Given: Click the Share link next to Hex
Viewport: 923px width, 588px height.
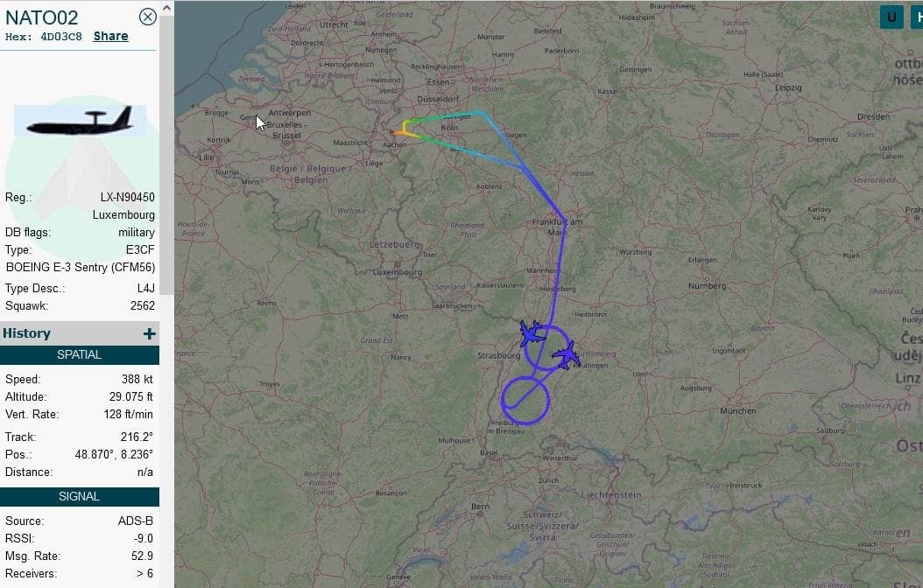Looking at the screenshot, I should click(x=110, y=36).
